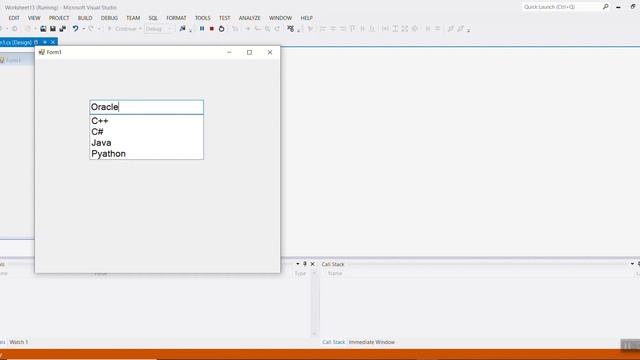Viewport: 640px width, 360px height.
Task: Click the dark icon before the align tools
Action: tap(290, 29)
